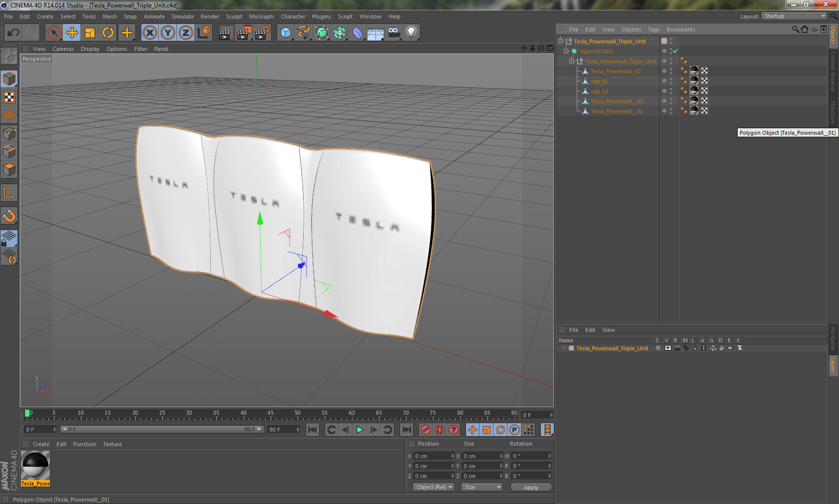Toggle HyperNURBS enabled checkmark
This screenshot has width=839, height=504.
[x=676, y=51]
